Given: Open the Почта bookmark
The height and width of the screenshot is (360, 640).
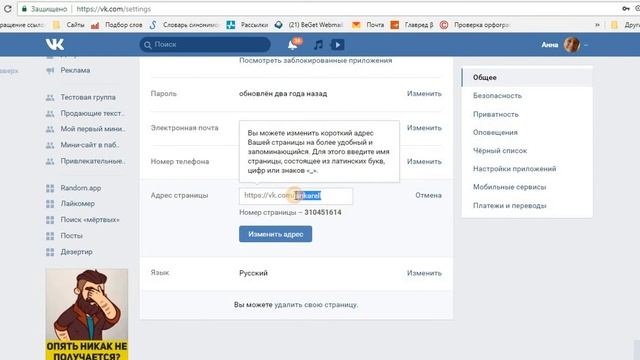Looking at the screenshot, I should coord(368,25).
